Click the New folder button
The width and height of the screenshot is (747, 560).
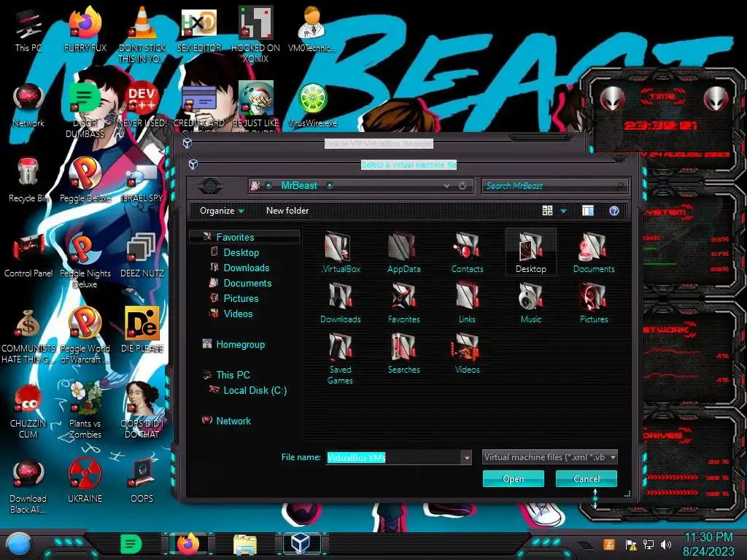pyautogui.click(x=287, y=211)
